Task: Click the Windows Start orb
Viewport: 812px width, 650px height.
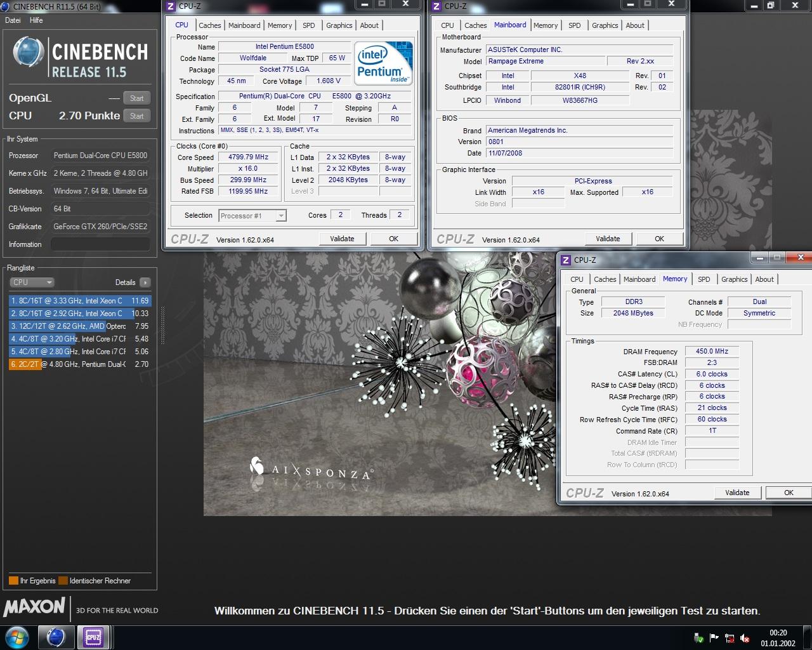Action: tap(16, 637)
